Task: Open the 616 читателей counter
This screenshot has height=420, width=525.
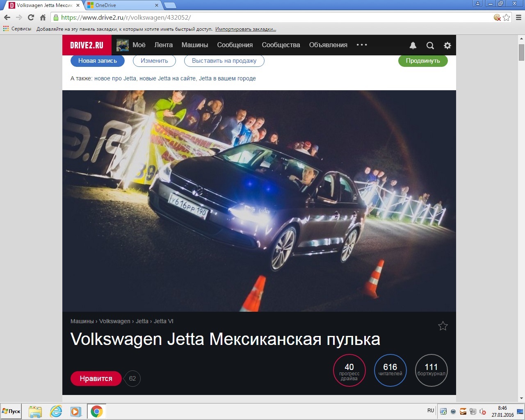Action: coord(390,370)
